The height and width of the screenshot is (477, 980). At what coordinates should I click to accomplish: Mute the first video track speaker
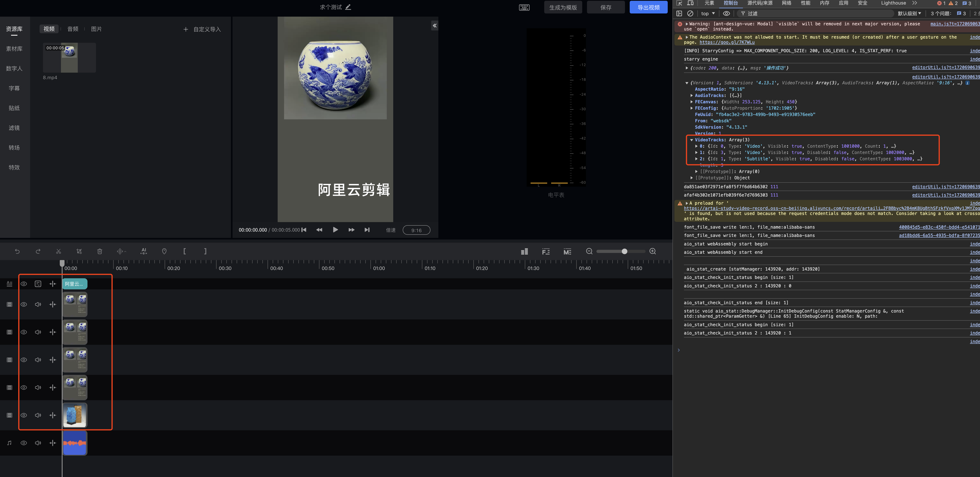(38, 304)
